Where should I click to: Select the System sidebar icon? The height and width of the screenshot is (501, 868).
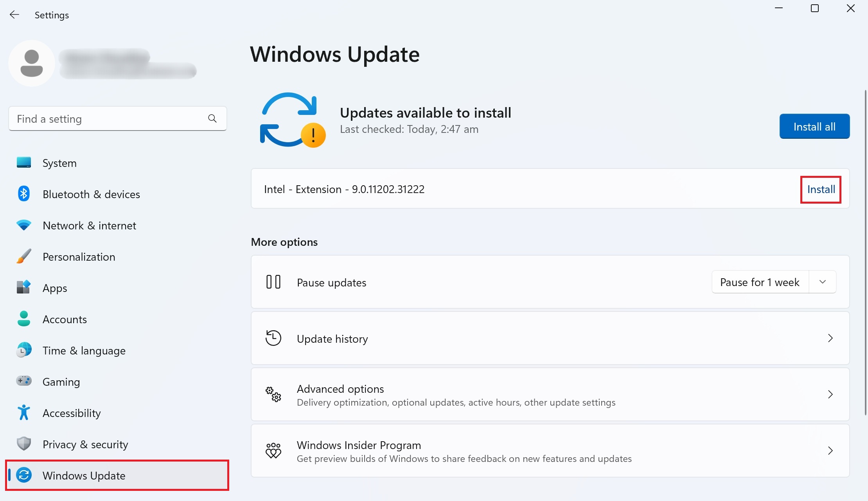click(23, 163)
